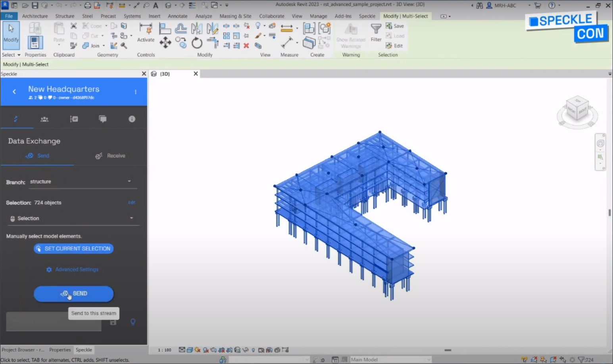This screenshot has width=613, height=364.
Task: Open the Main Model design options dropdown
Action: coord(390,360)
